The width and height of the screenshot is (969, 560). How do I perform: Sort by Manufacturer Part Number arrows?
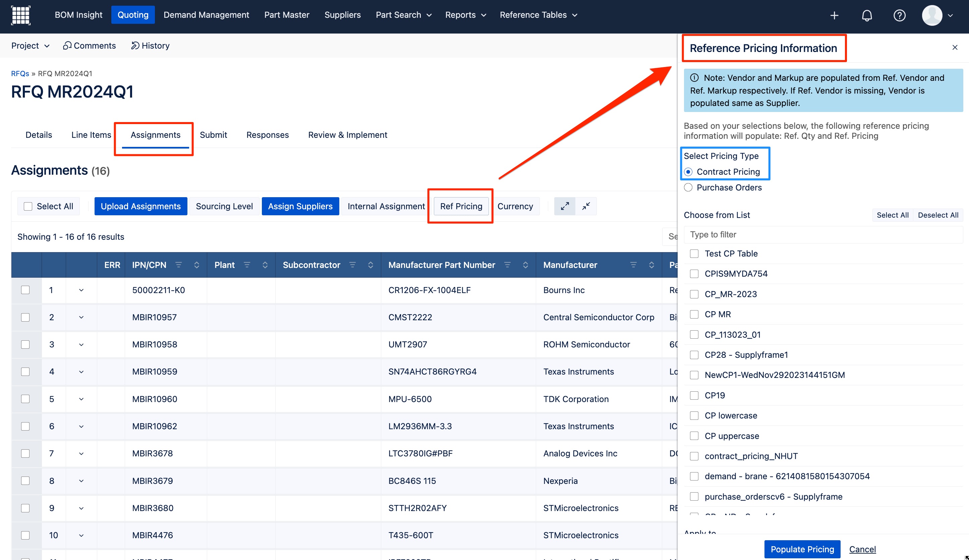point(525,265)
